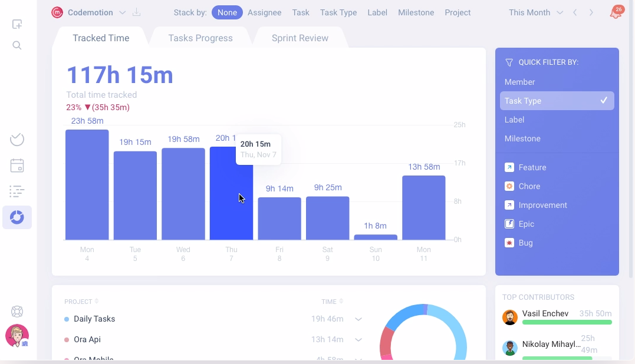Open the Tasks Progress tab
The width and height of the screenshot is (635, 364).
point(201,38)
